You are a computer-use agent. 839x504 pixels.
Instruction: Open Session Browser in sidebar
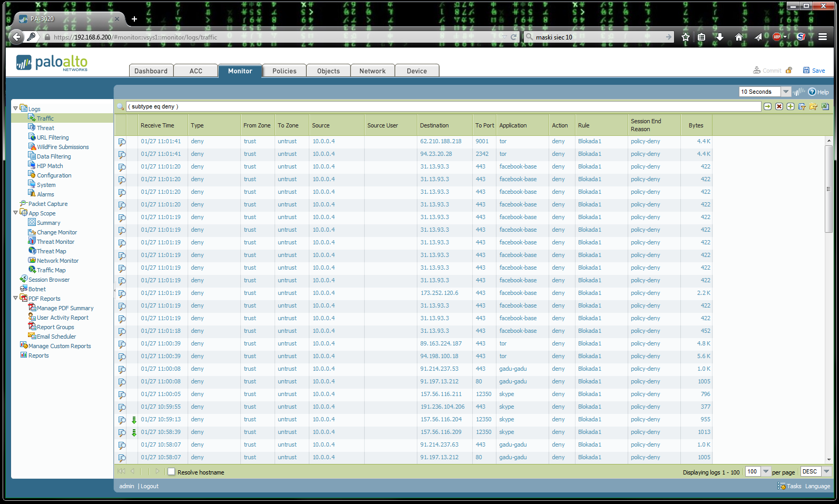[49, 280]
